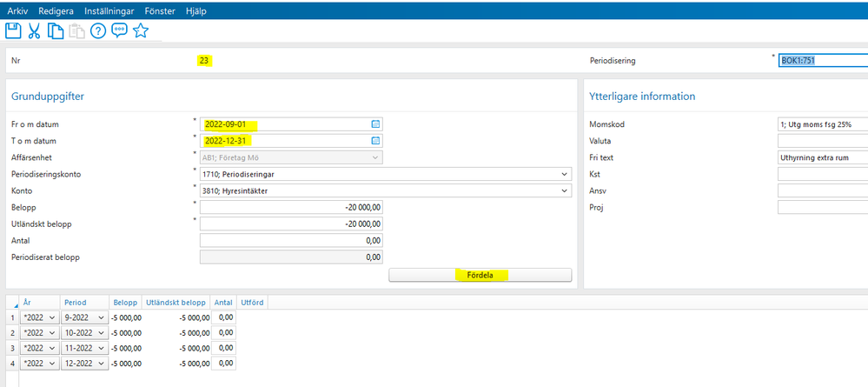Click the Periodiserat belopp field
The image size is (868, 387).
point(291,257)
